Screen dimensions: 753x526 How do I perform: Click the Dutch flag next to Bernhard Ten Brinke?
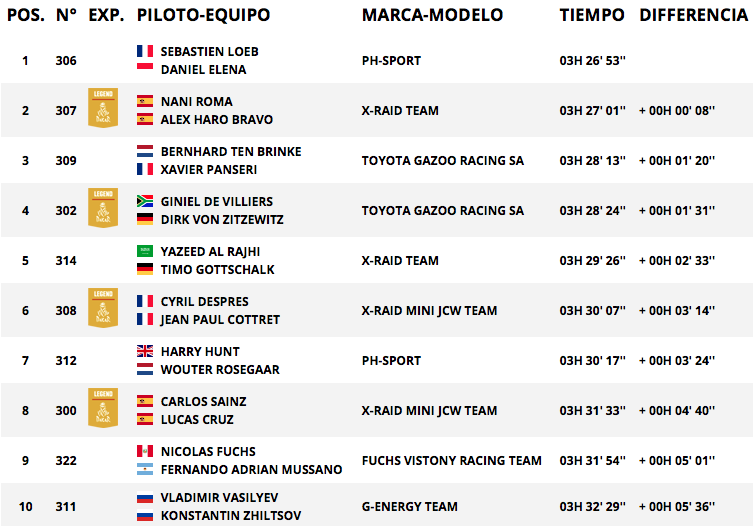click(x=145, y=151)
